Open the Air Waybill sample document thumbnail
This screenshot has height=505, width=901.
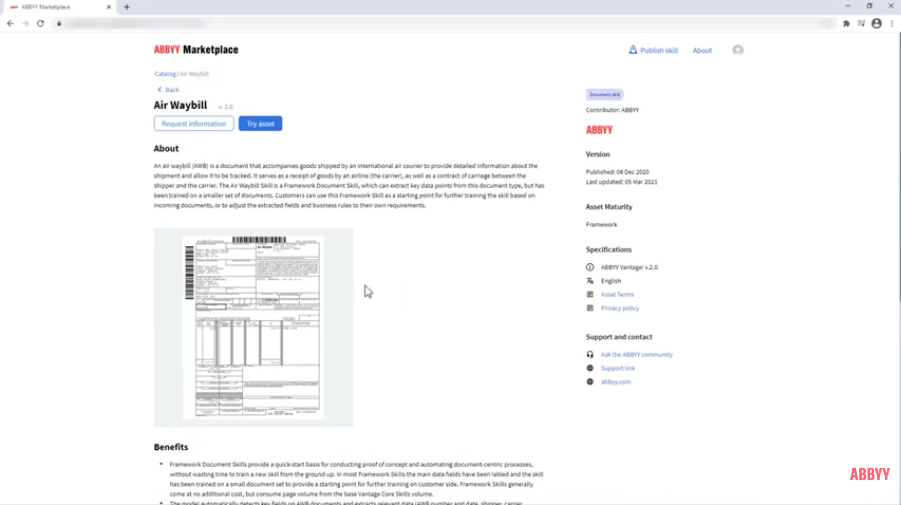coord(253,327)
